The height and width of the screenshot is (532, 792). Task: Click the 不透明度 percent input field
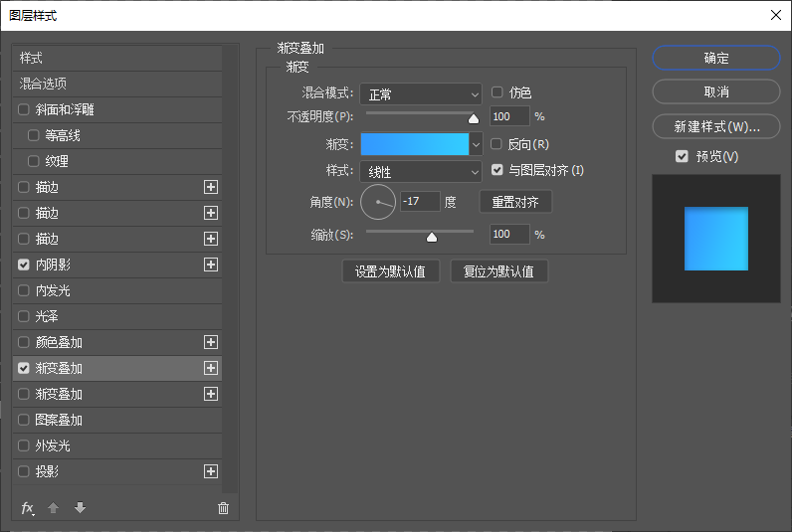pyautogui.click(x=509, y=116)
